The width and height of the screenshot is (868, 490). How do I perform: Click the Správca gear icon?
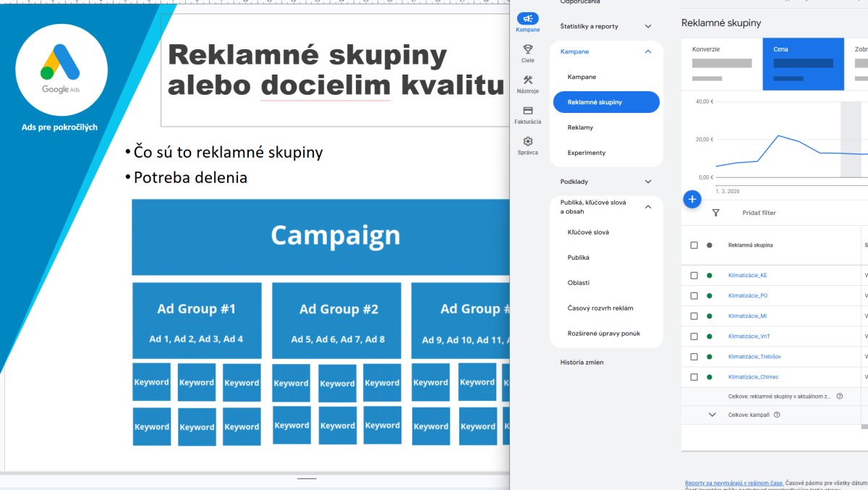(527, 142)
